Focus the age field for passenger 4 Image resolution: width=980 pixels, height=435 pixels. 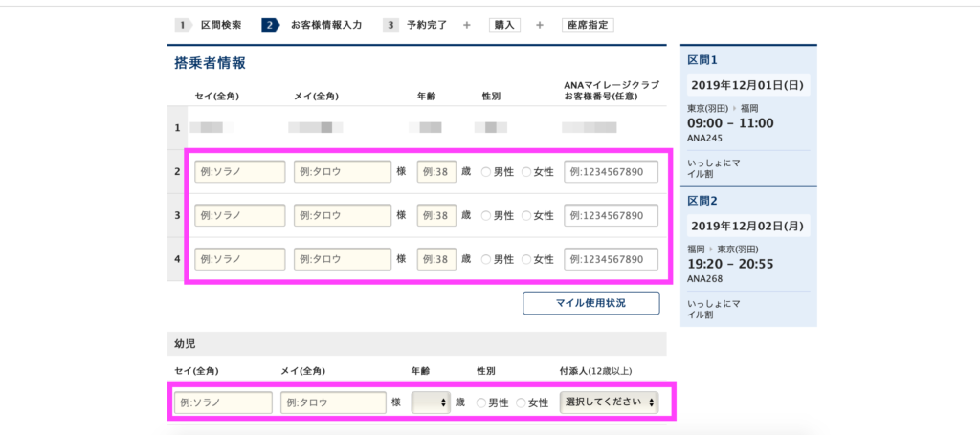tap(436, 259)
